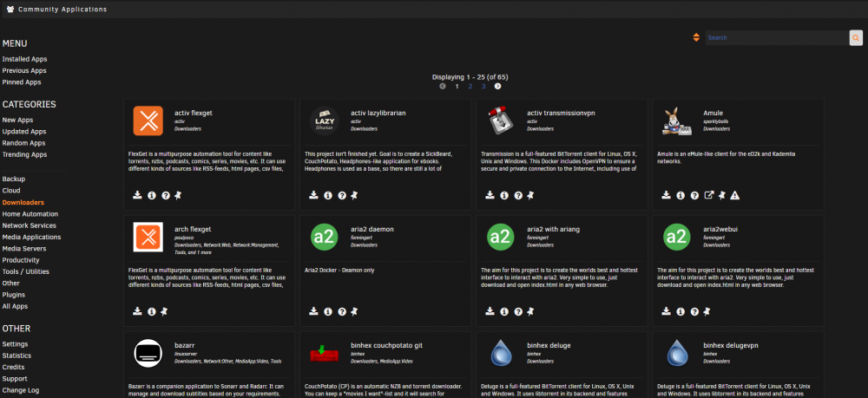Go to next page arrow
Image resolution: width=868 pixels, height=398 pixels.
[x=497, y=86]
